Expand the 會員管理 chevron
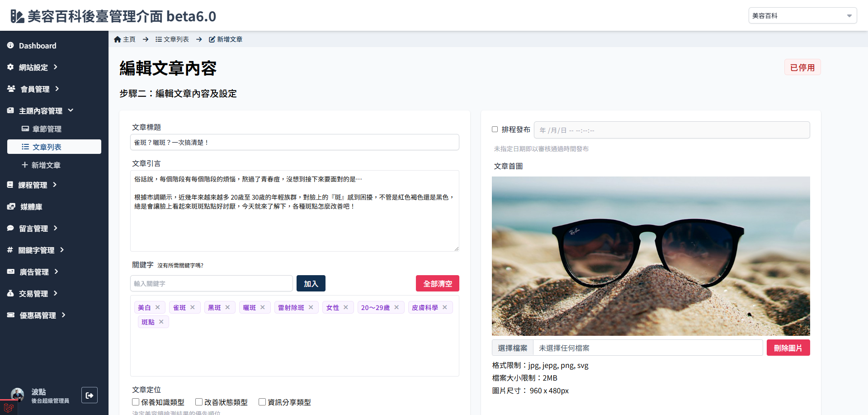Screen dimensions: 868x415 coord(57,89)
